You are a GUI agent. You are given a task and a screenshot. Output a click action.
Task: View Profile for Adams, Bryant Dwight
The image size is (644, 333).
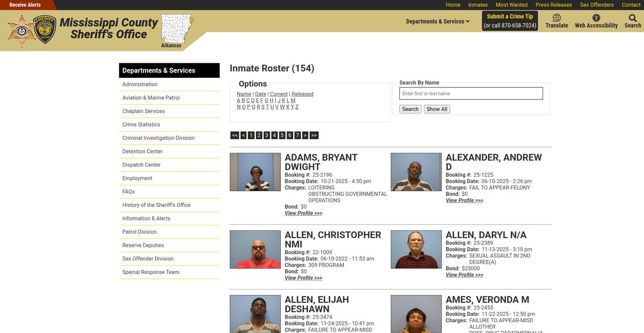303,213
